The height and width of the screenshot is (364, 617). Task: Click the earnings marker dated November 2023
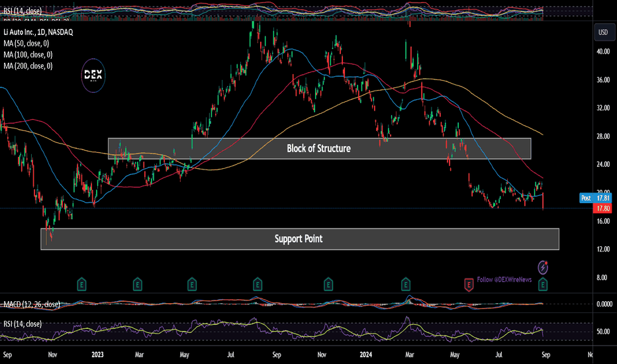[x=328, y=284]
